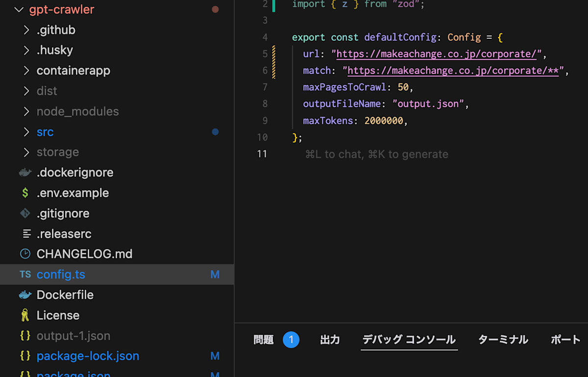Click the blue modified dot beside src
This screenshot has height=377, width=588.
(215, 131)
